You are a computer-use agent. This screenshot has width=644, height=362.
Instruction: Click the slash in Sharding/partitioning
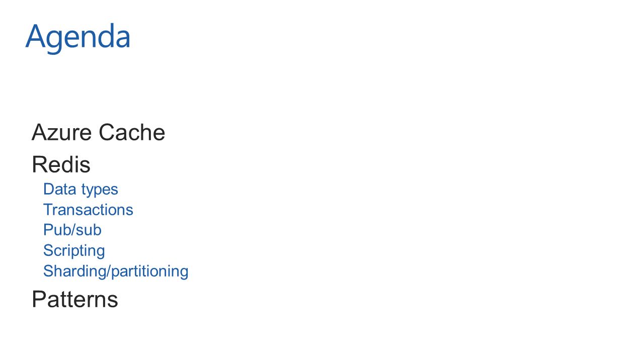coord(108,271)
